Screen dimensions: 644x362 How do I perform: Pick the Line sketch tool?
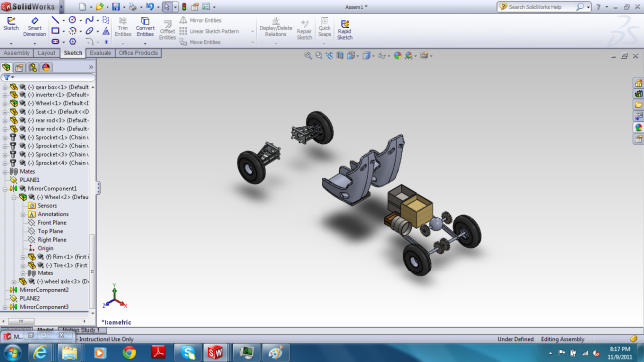pyautogui.click(x=55, y=20)
